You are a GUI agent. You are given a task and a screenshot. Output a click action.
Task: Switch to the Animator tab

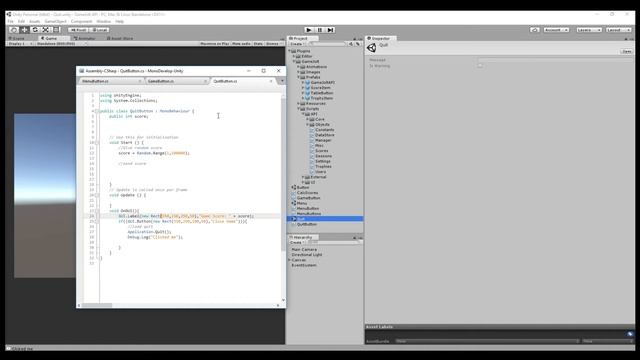pyautogui.click(x=85, y=38)
